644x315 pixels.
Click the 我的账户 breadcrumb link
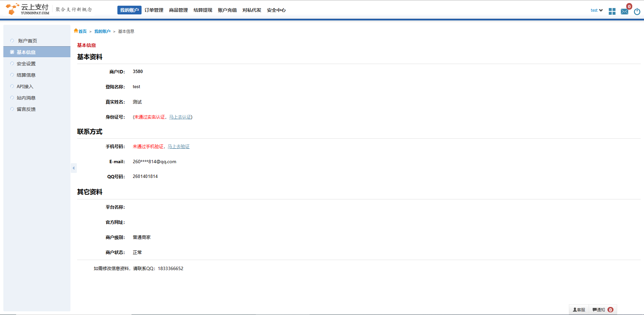(102, 31)
